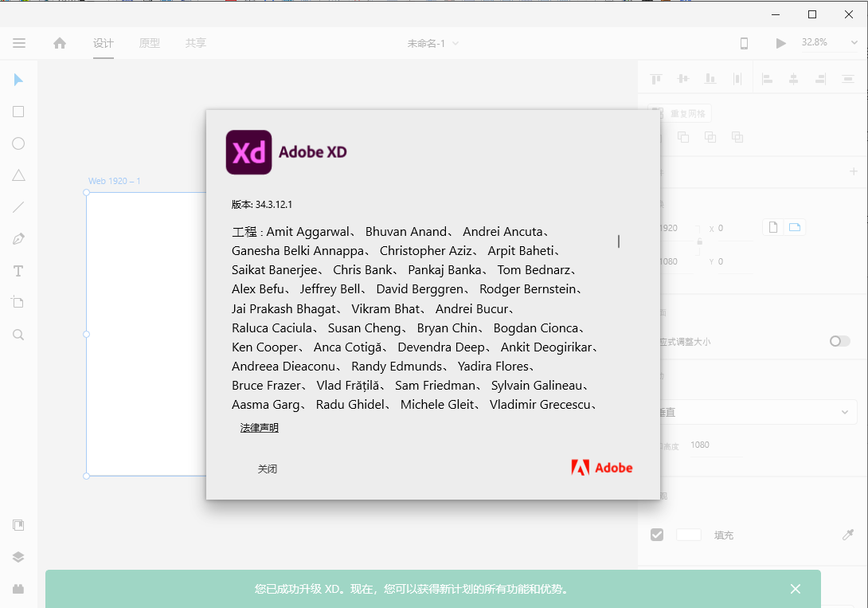Screen dimensions: 868x608
Task: Dismiss the green upgrade notification banner
Action: pos(796,589)
